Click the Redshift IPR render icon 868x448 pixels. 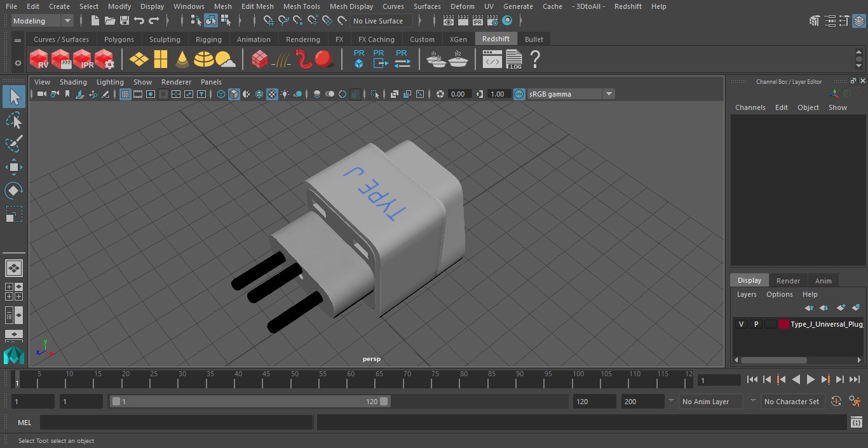tap(83, 59)
